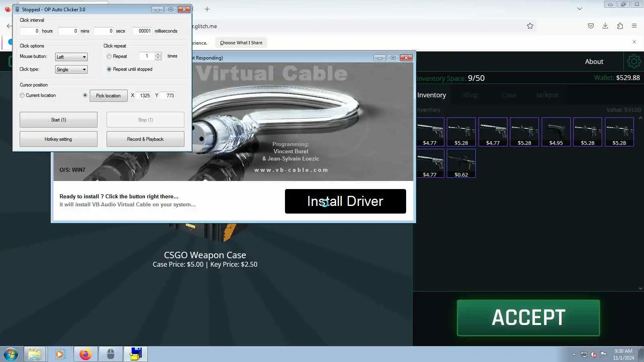
Task: Open the Mouse button dropdown
Action: pos(71,57)
